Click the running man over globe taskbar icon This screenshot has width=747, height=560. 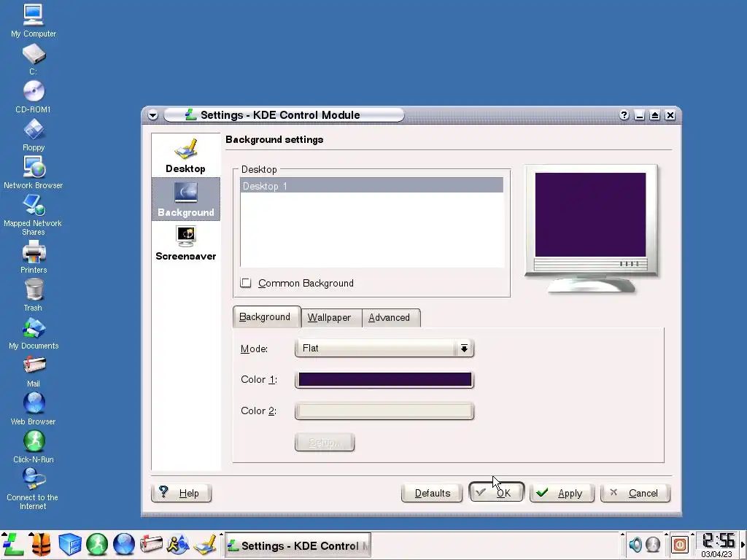point(178,544)
